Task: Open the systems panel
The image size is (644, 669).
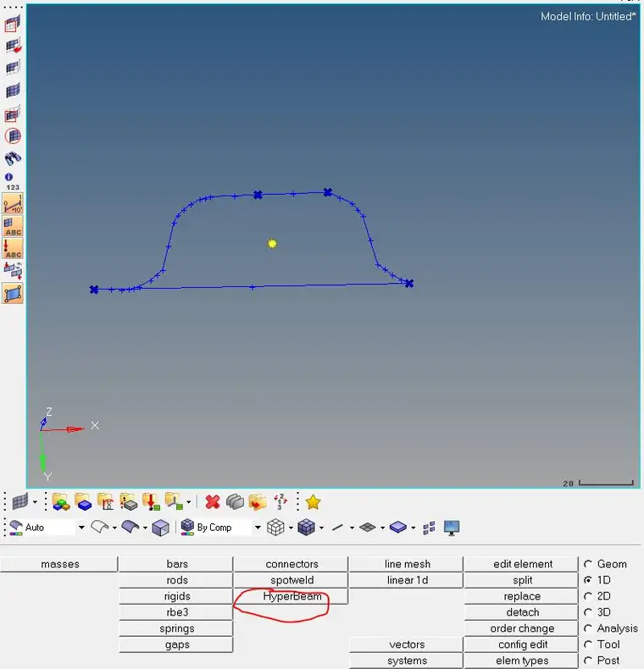Action: [x=407, y=661]
